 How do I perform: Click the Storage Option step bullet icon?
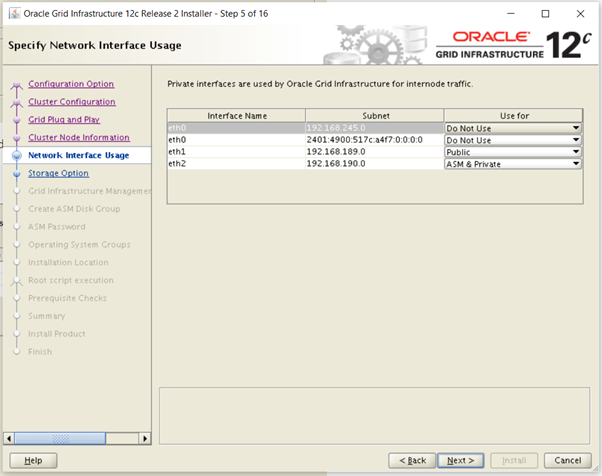pos(16,174)
